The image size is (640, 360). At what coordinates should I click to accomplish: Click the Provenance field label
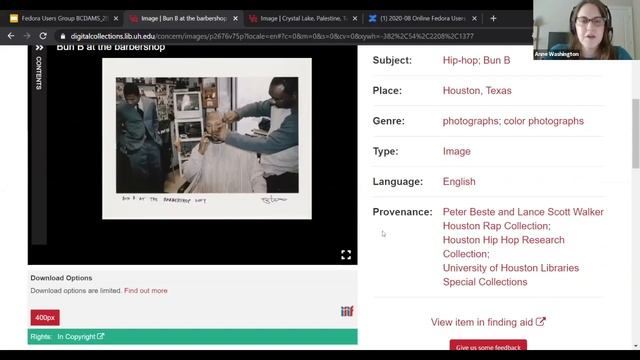pyautogui.click(x=402, y=212)
